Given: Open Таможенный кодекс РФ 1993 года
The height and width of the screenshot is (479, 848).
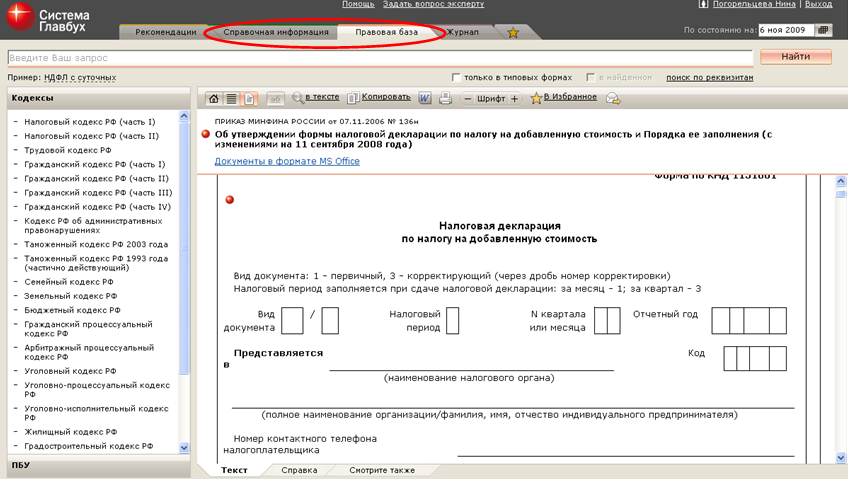Looking at the screenshot, I should coord(96,263).
